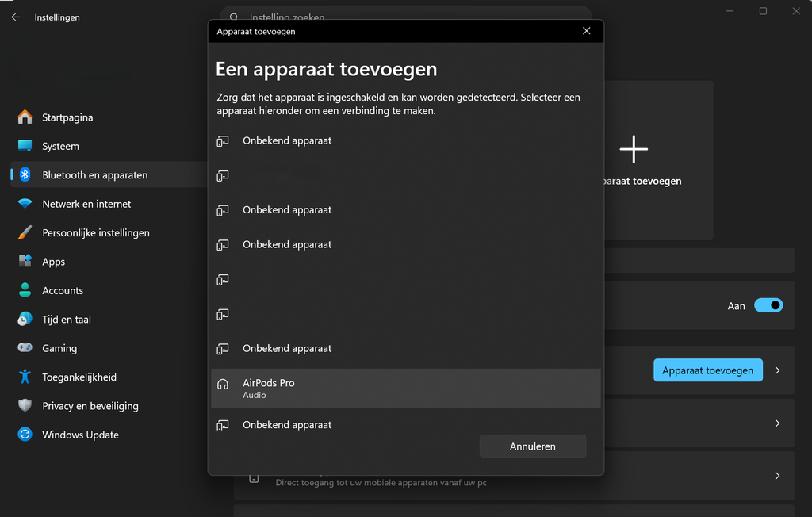The height and width of the screenshot is (517, 812).
Task: Click the back arrow next to Instellingen
Action: point(16,17)
